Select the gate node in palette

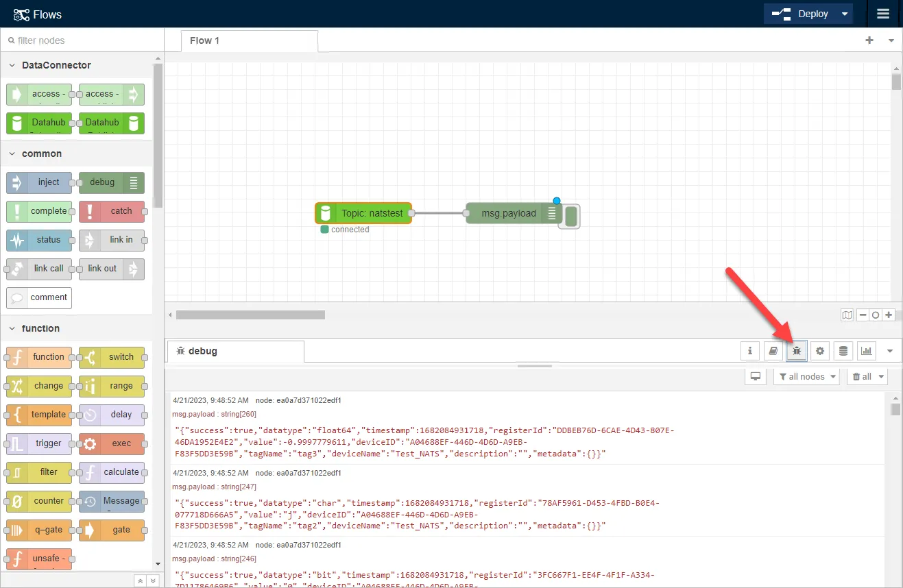pos(111,530)
